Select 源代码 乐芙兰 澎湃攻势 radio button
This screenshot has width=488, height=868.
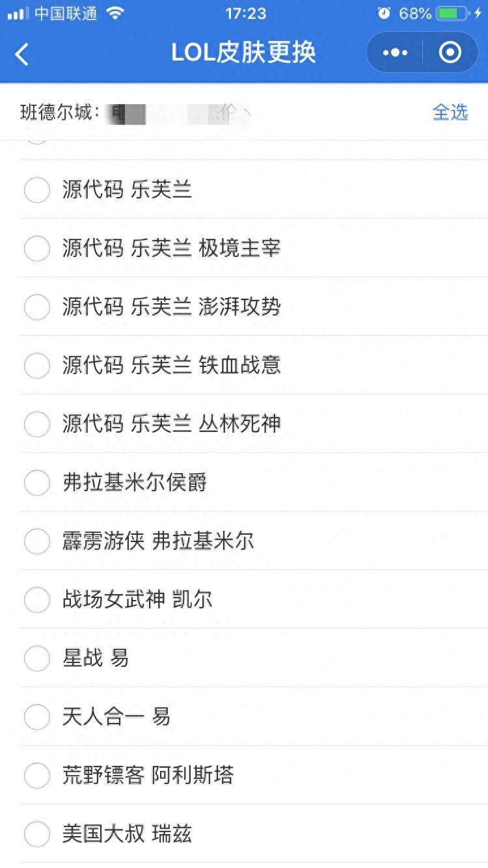coord(37,307)
